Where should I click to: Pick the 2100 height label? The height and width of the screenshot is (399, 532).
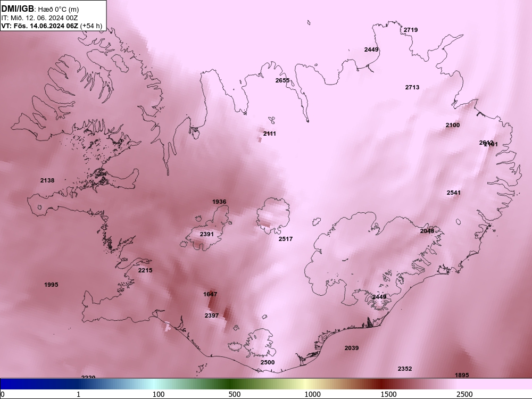tap(453, 125)
